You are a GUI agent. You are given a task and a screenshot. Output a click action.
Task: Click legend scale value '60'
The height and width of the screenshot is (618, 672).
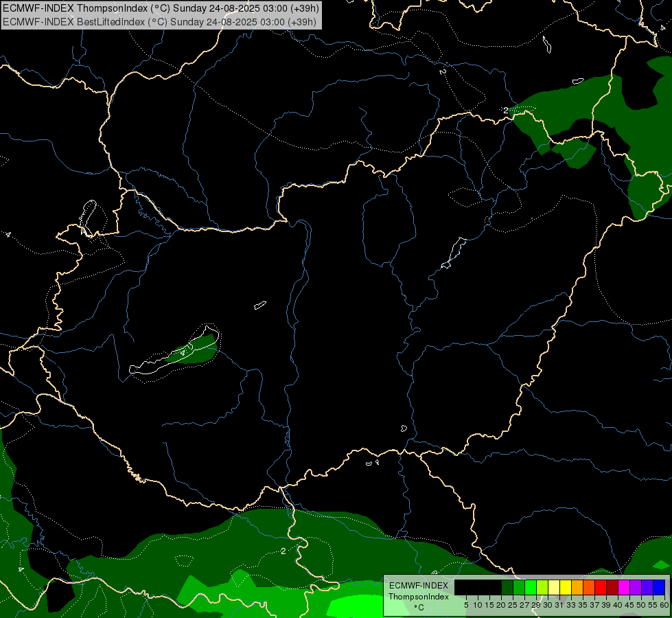tap(664, 605)
